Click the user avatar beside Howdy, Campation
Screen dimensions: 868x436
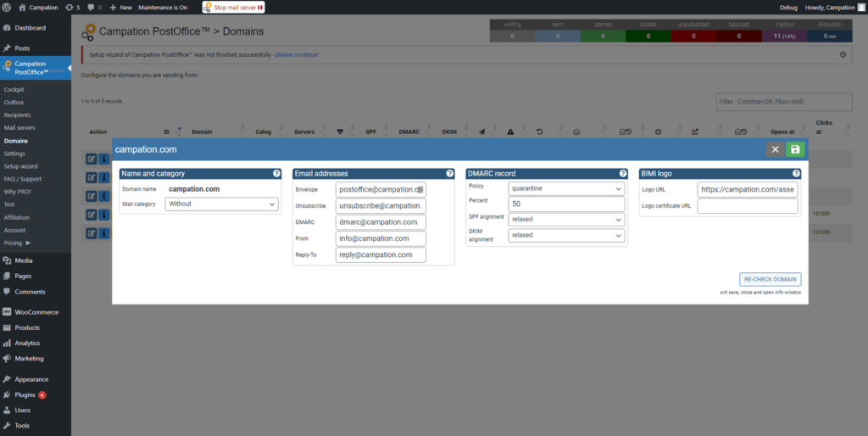click(861, 8)
